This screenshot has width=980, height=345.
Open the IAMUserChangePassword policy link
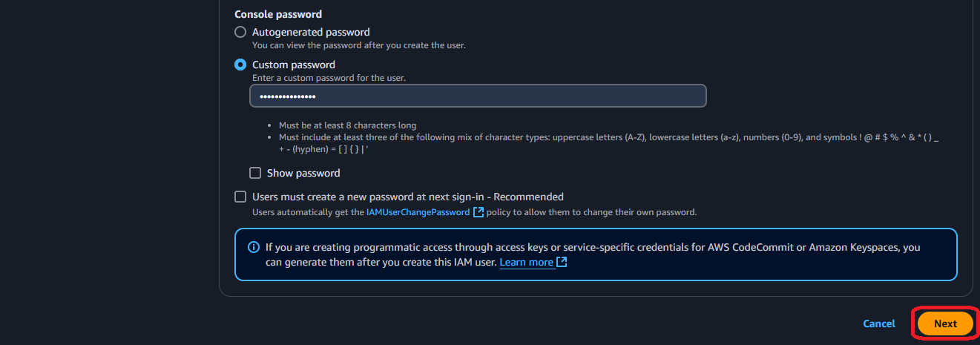(x=418, y=212)
